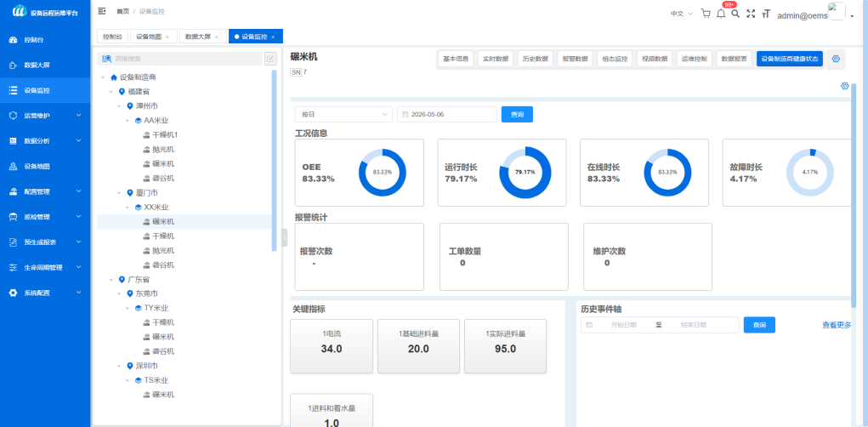This screenshot has height=427, width=868.
Task: Collapse the 福建省 tree node arrow
Action: [x=111, y=92]
